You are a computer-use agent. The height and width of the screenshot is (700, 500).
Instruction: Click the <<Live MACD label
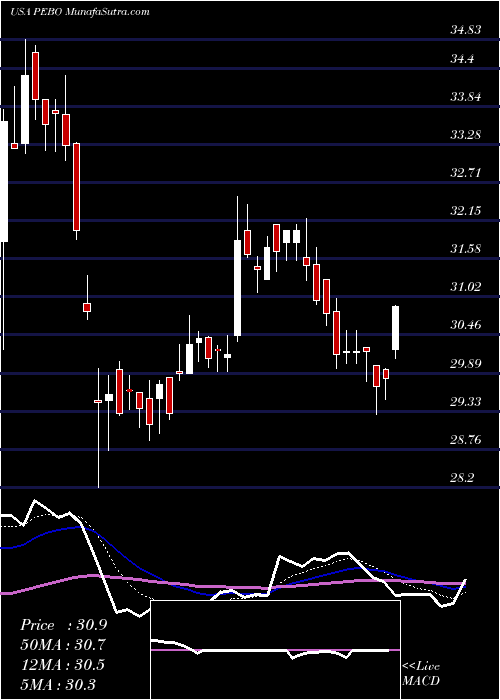coord(421,673)
